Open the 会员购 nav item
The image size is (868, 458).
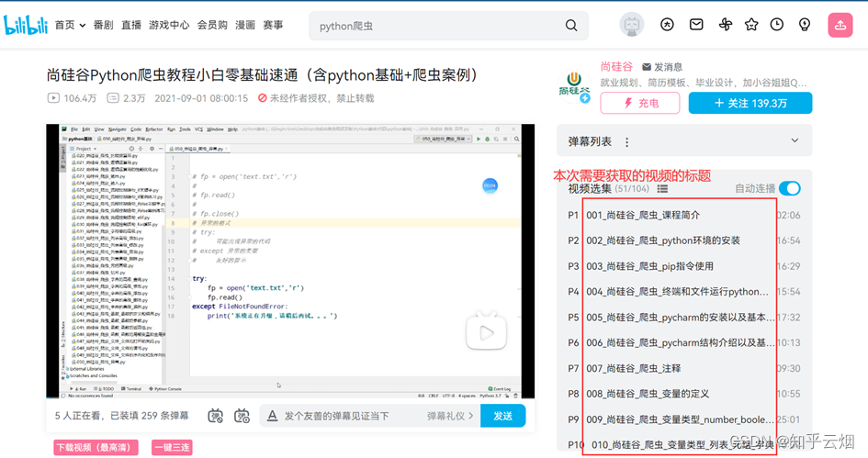[x=212, y=25]
